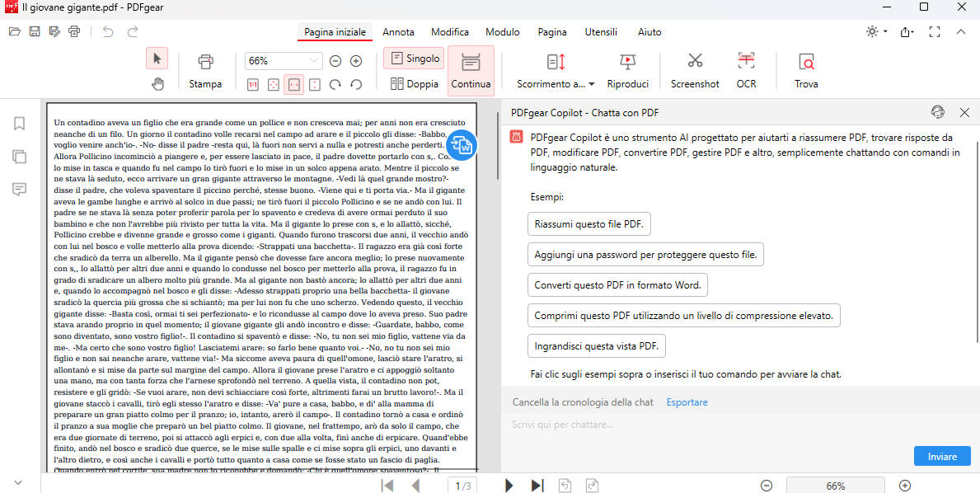
Task: Enable Singolo page view
Action: pyautogui.click(x=413, y=58)
